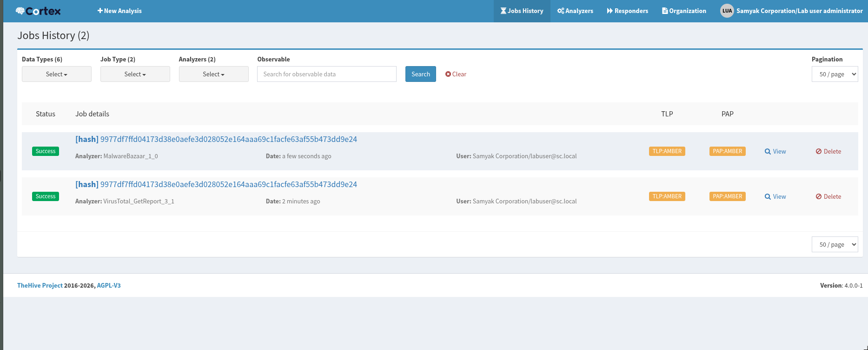Click the fast-forward icon for Responders
Image resolution: width=868 pixels, height=350 pixels.
coord(610,11)
